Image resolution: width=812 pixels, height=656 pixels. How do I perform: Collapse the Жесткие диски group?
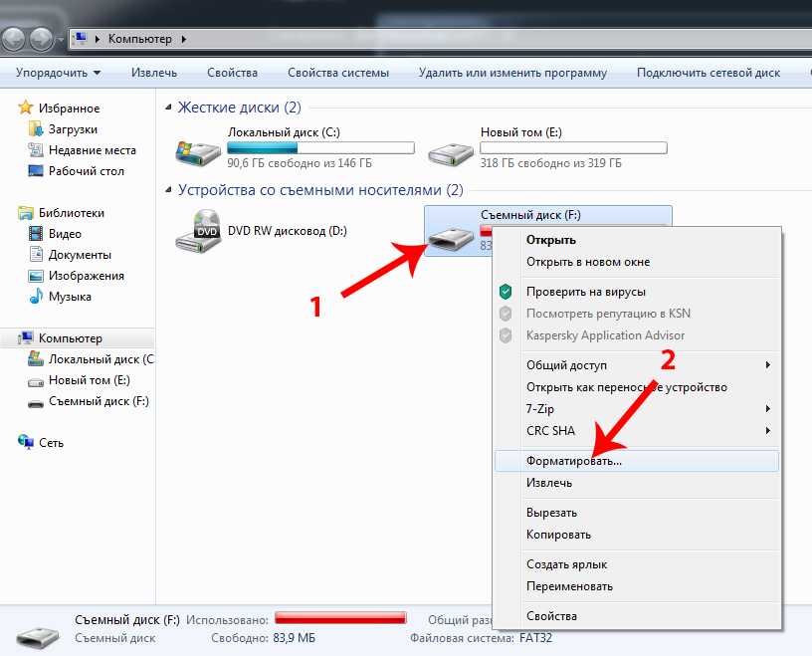click(x=168, y=108)
